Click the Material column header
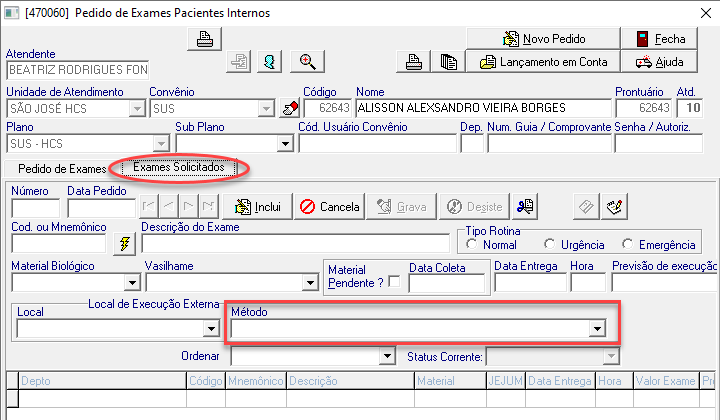Viewport: 720px width, 420px height. pos(450,381)
